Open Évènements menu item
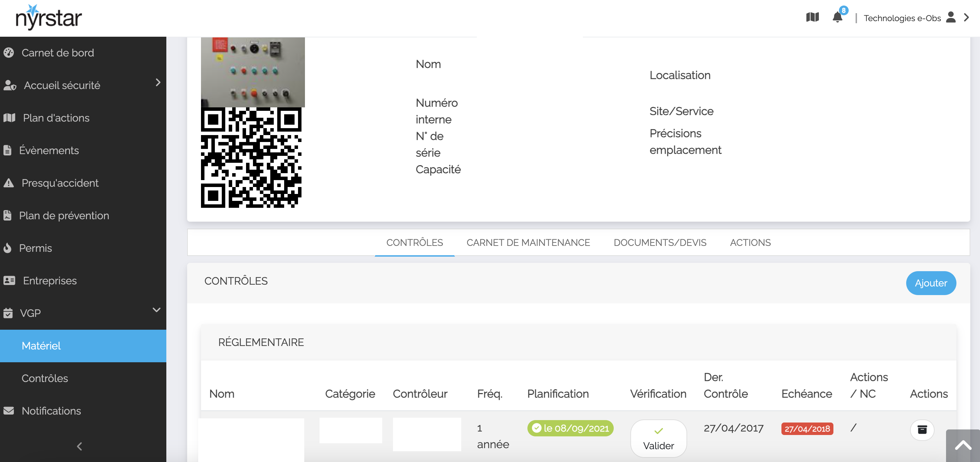 tap(49, 150)
